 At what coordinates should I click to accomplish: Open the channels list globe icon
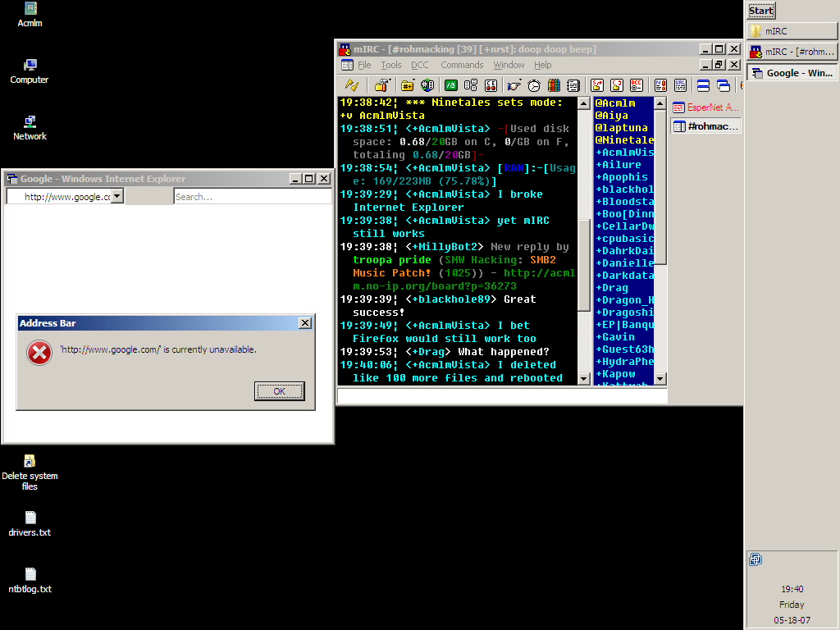coord(427,85)
